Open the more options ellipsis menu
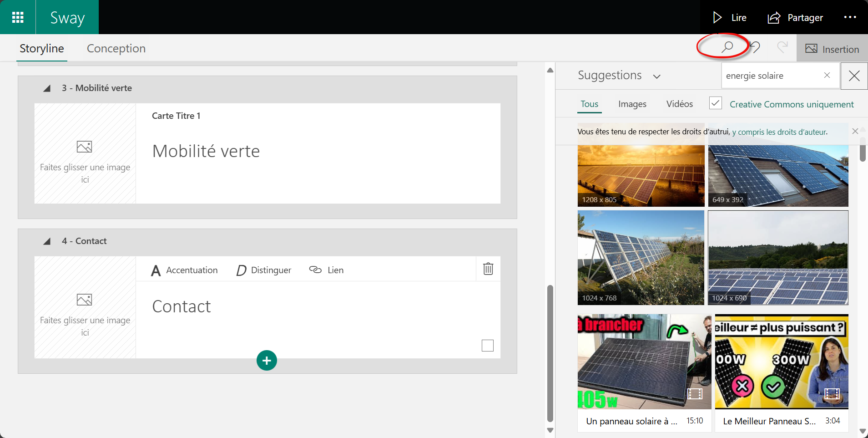The width and height of the screenshot is (868, 438). point(850,17)
